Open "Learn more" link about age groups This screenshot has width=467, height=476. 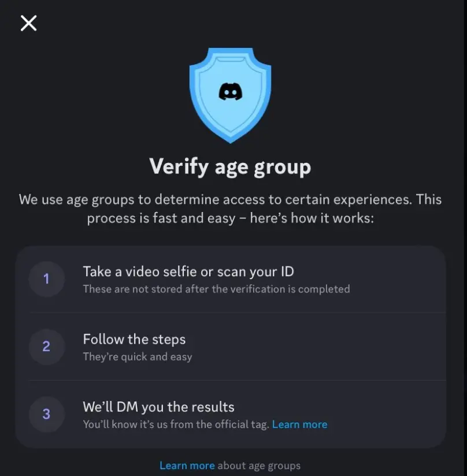(187, 466)
